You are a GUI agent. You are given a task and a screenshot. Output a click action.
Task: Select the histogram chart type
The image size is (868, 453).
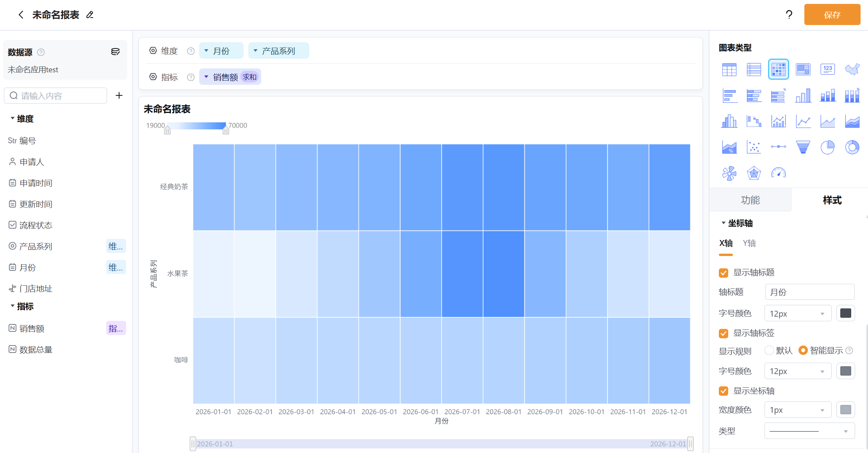729,122
